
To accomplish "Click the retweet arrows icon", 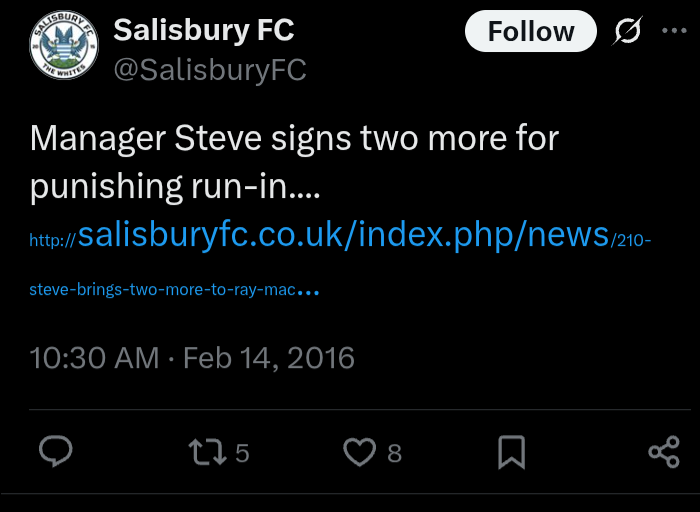I will [x=207, y=453].
